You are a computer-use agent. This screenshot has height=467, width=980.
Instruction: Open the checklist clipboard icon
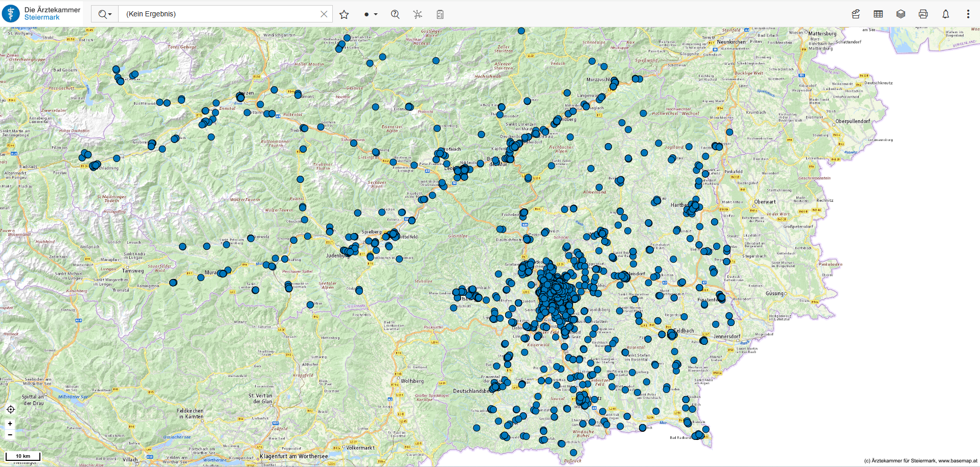pyautogui.click(x=440, y=14)
